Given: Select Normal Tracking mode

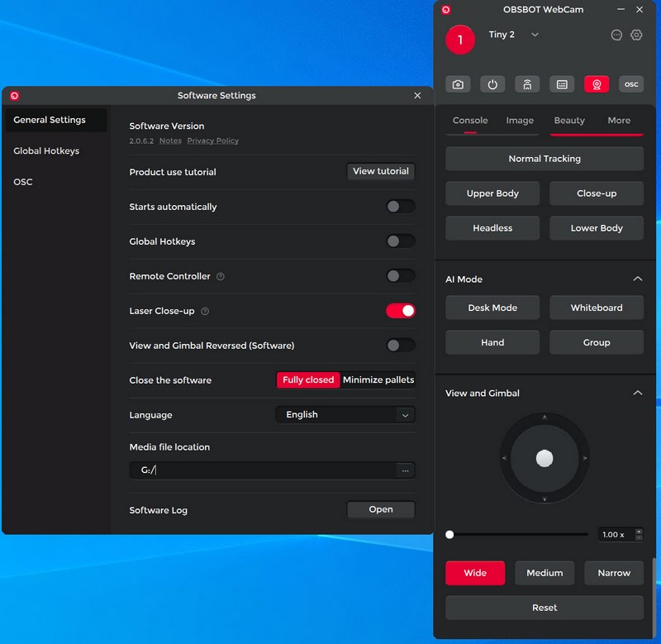Looking at the screenshot, I should coord(544,159).
